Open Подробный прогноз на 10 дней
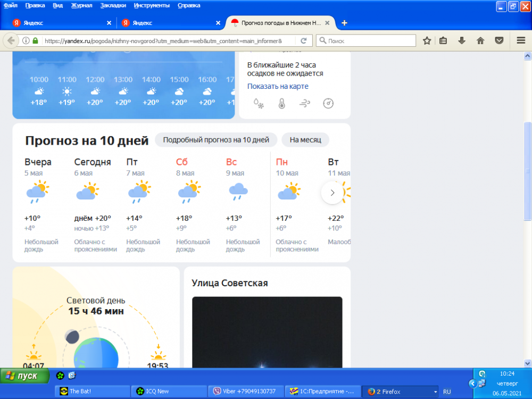The image size is (532, 399). 215,139
